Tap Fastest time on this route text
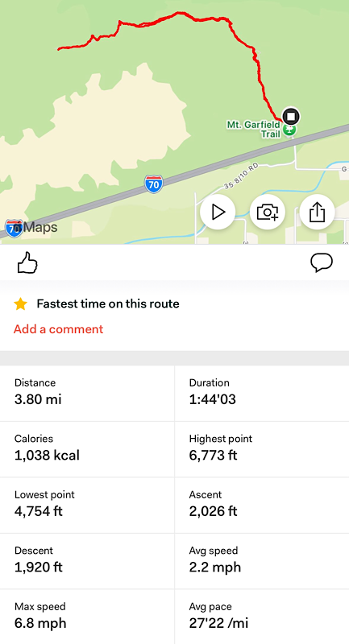 pos(108,304)
